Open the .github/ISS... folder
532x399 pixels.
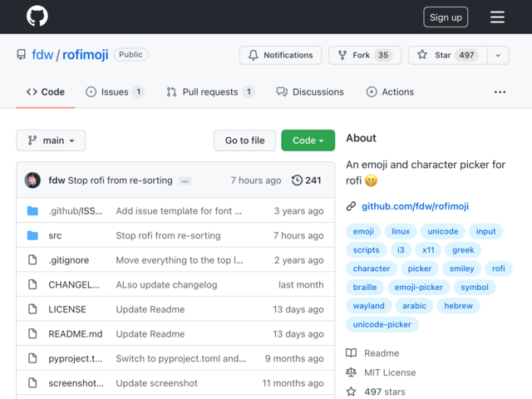coord(76,211)
